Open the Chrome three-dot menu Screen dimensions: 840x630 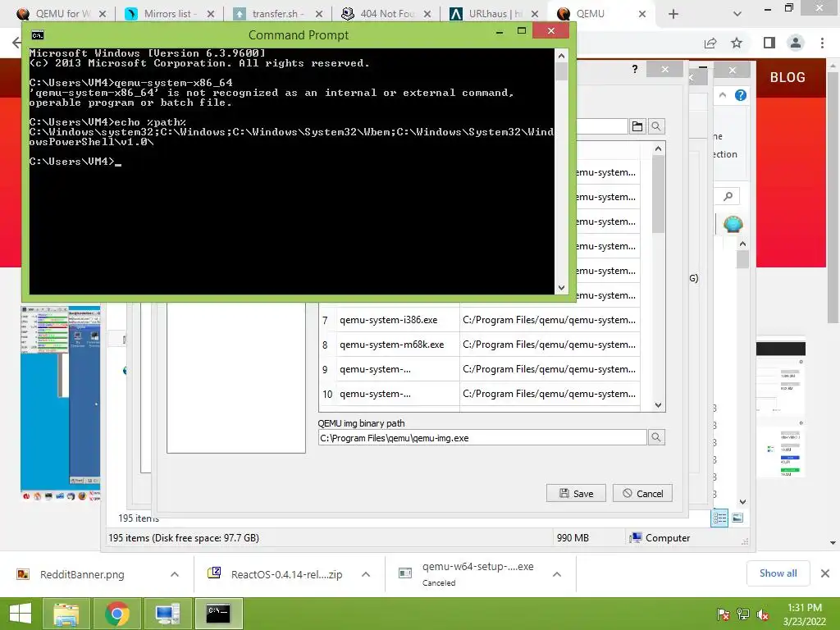click(822, 43)
